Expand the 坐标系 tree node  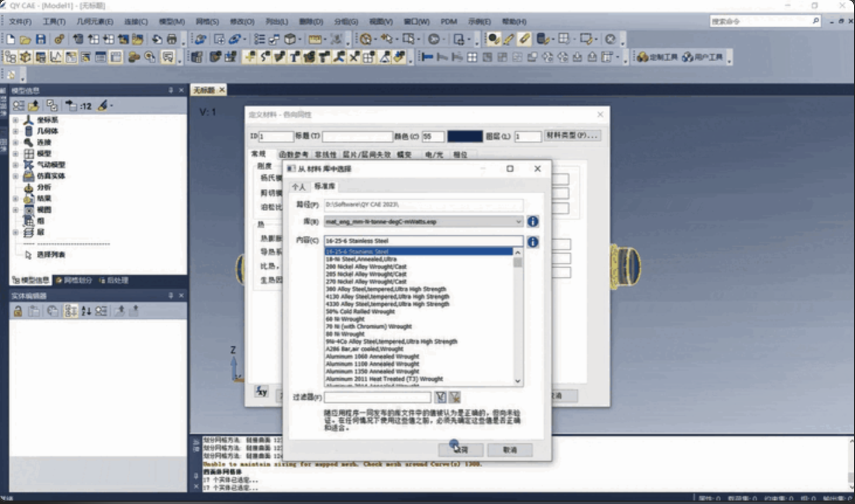coord(16,120)
